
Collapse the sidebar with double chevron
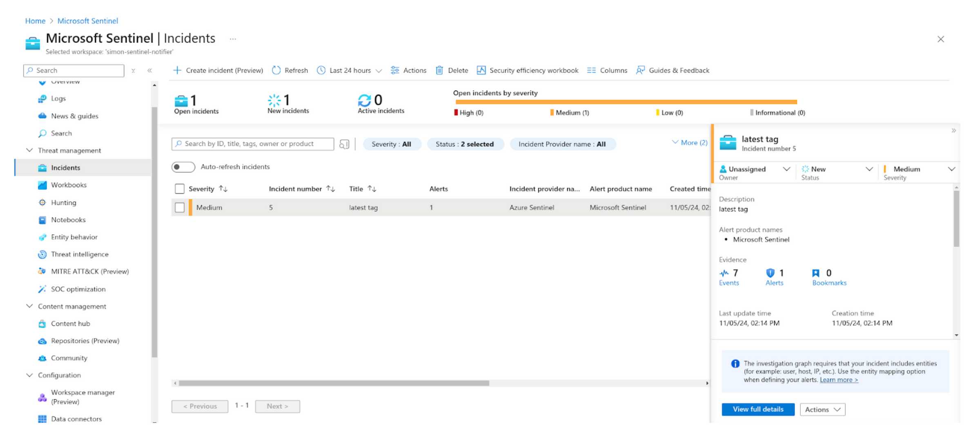150,70
